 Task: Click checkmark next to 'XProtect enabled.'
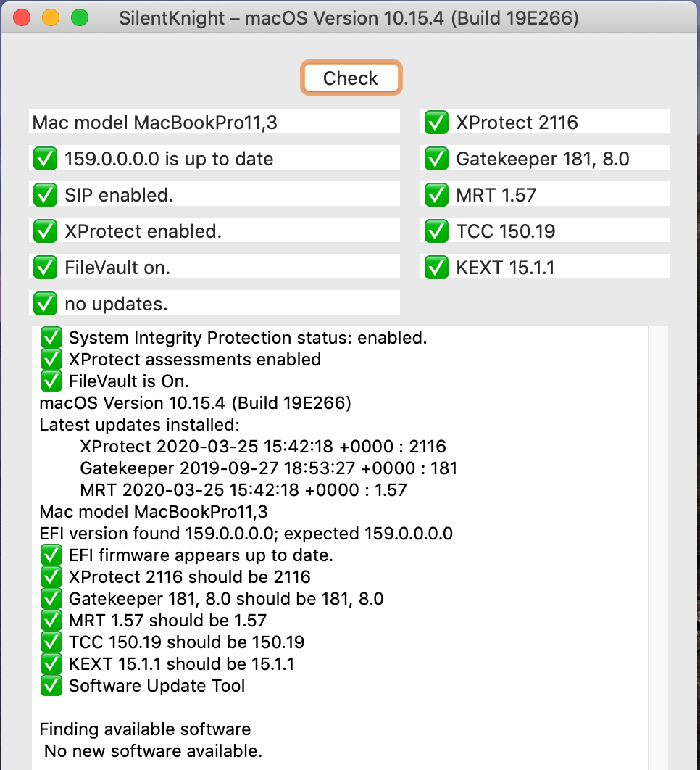pyautogui.click(x=45, y=231)
